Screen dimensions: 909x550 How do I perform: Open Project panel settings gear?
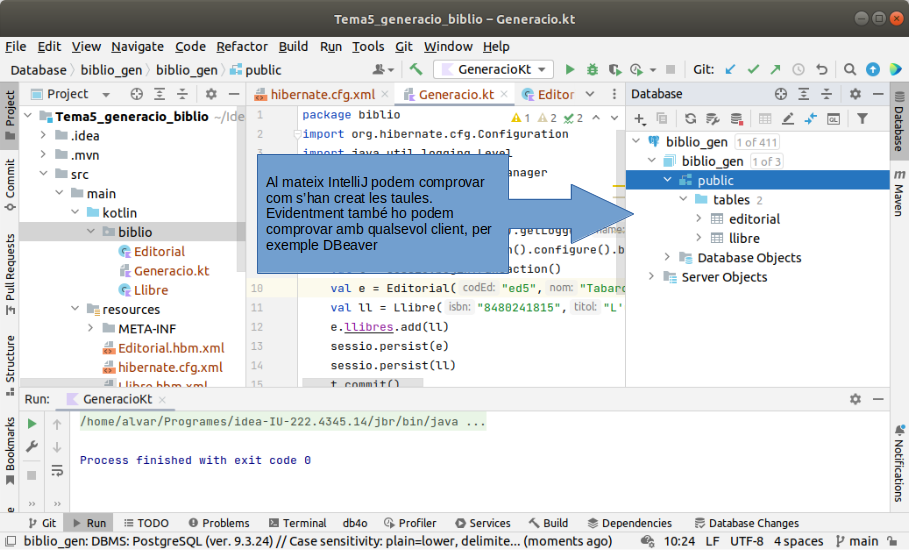211,94
